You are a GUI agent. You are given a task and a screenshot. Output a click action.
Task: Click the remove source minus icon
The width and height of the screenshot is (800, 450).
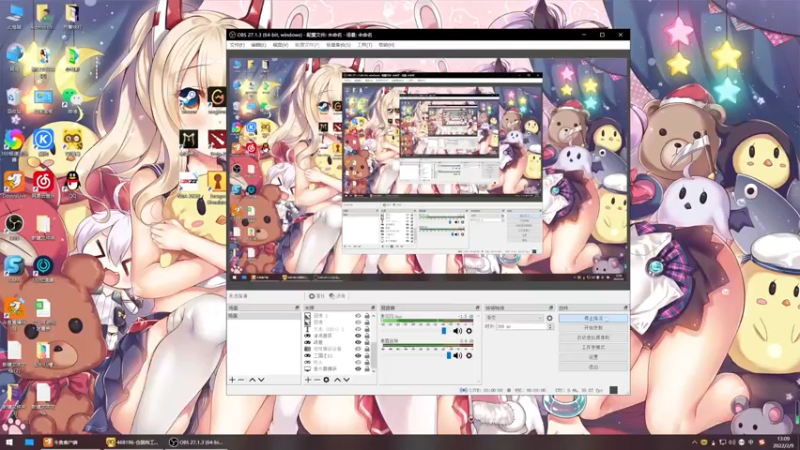(317, 380)
